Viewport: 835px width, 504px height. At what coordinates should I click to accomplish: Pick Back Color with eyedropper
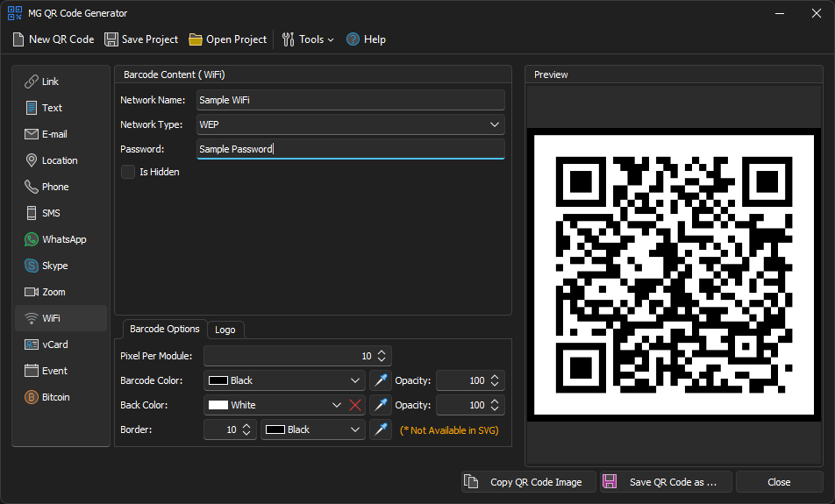[381, 405]
